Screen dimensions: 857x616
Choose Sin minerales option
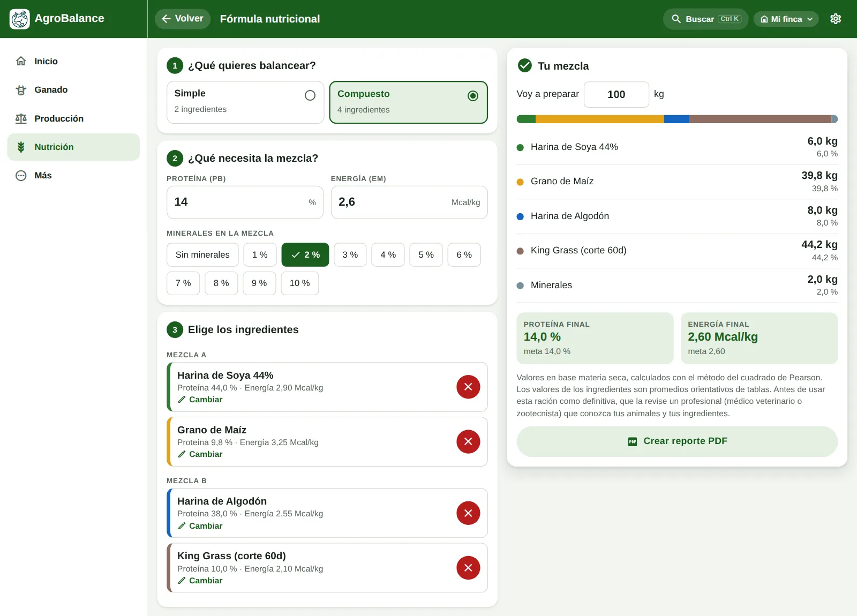click(x=202, y=254)
